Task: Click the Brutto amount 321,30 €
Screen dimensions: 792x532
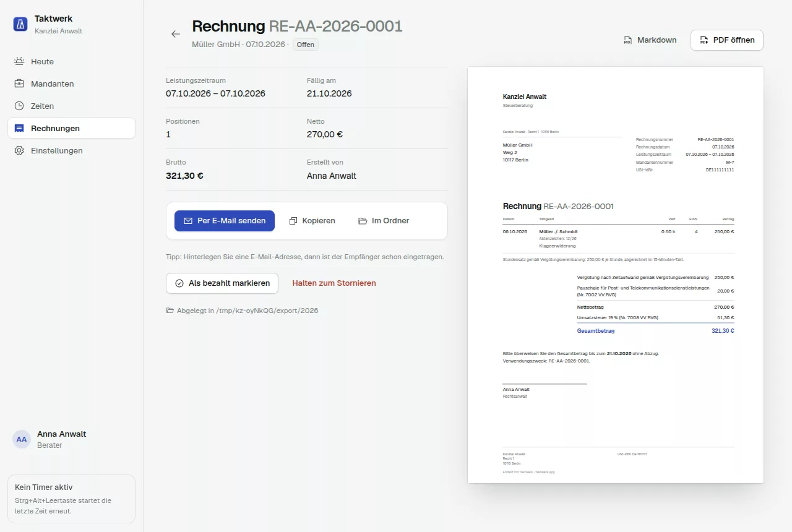Action: pyautogui.click(x=184, y=176)
